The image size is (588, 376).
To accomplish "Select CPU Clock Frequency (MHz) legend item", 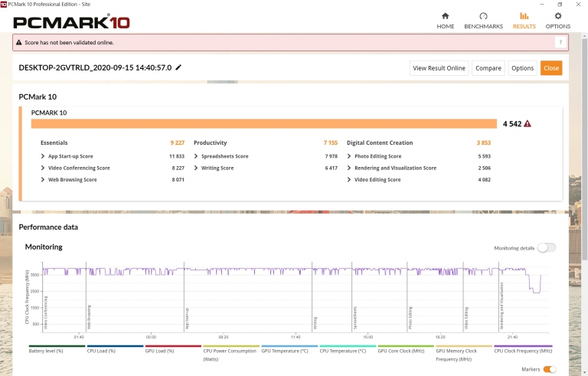I will [523, 350].
